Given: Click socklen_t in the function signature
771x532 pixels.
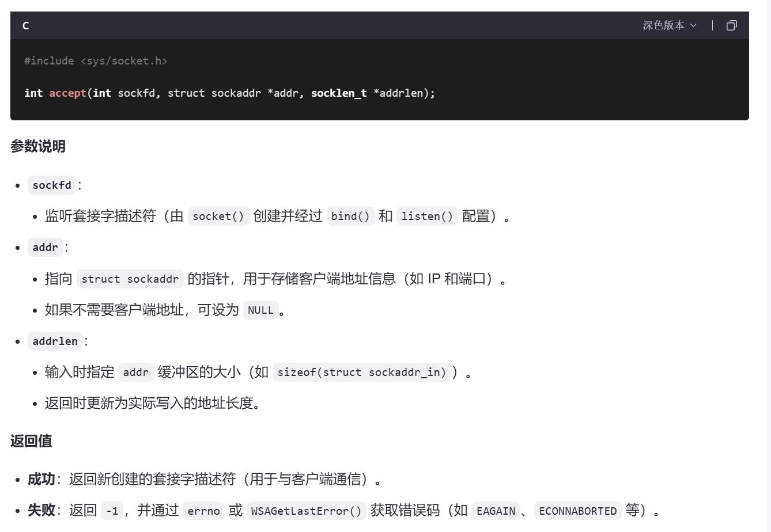Looking at the screenshot, I should [339, 93].
